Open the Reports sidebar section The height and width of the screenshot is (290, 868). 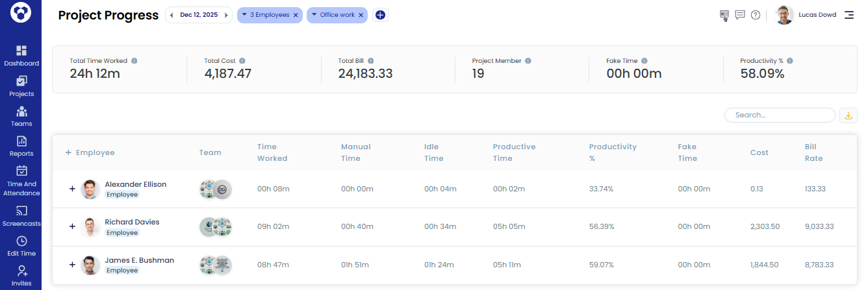coord(21,141)
